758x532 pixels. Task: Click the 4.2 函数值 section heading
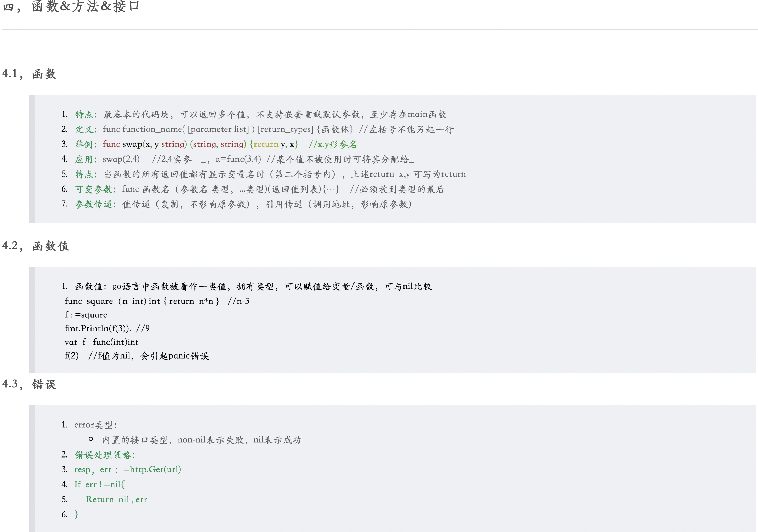(36, 246)
